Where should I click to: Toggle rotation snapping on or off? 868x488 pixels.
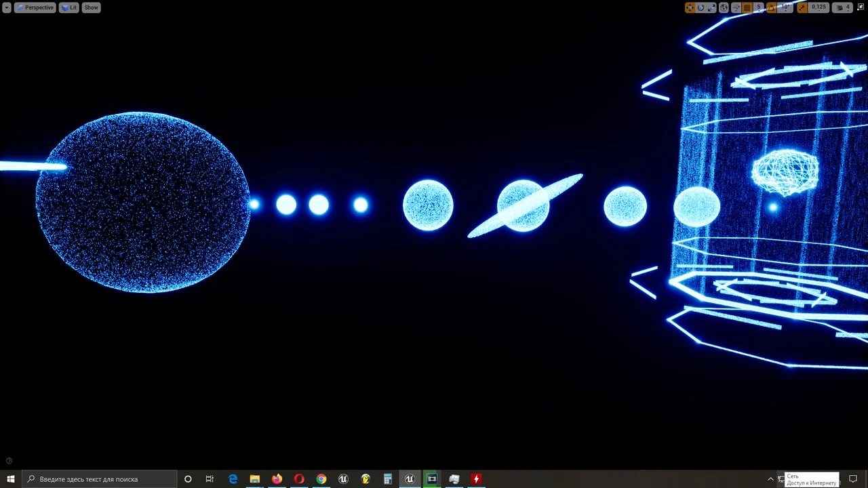772,7
